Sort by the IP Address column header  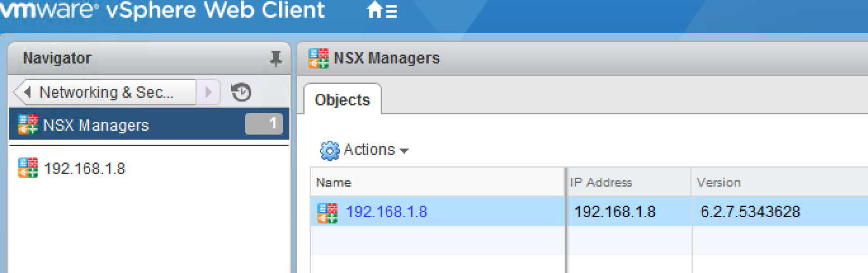(x=629, y=182)
